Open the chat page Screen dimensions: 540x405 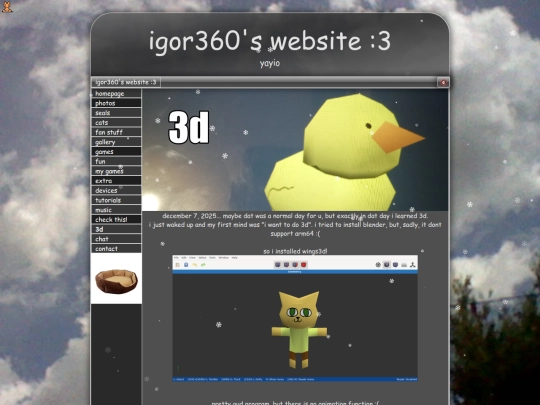(x=116, y=239)
